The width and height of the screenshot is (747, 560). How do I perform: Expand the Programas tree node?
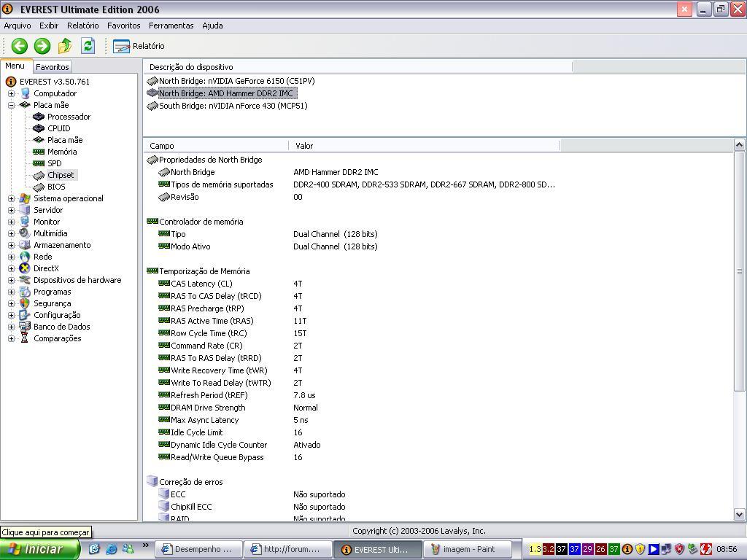(11, 292)
